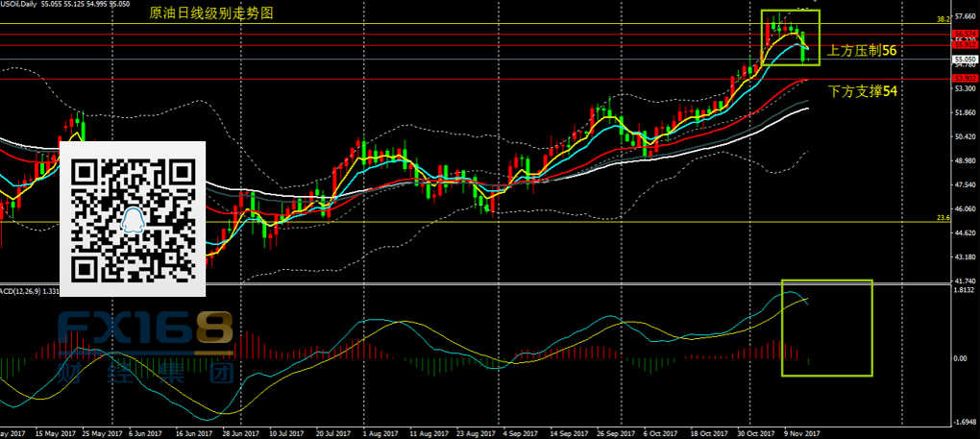This screenshot has height=439, width=980.
Task: Click the red price tag below 55.050
Action: 965,78
